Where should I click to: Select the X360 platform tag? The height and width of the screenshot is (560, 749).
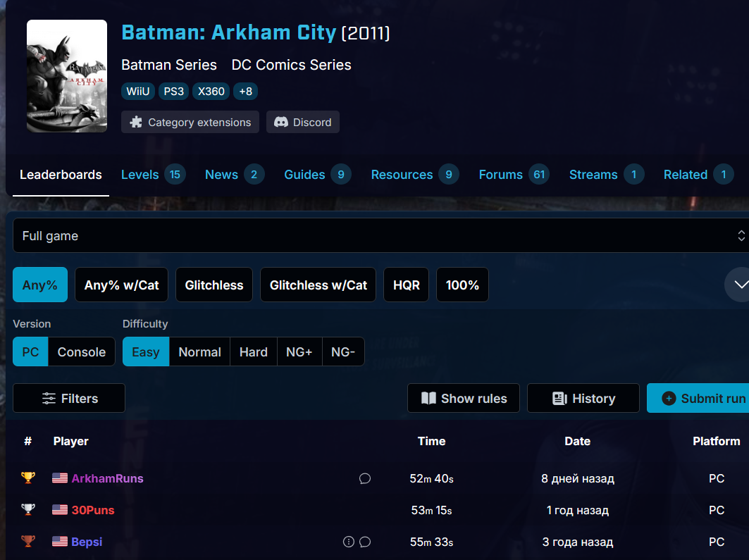pyautogui.click(x=211, y=91)
